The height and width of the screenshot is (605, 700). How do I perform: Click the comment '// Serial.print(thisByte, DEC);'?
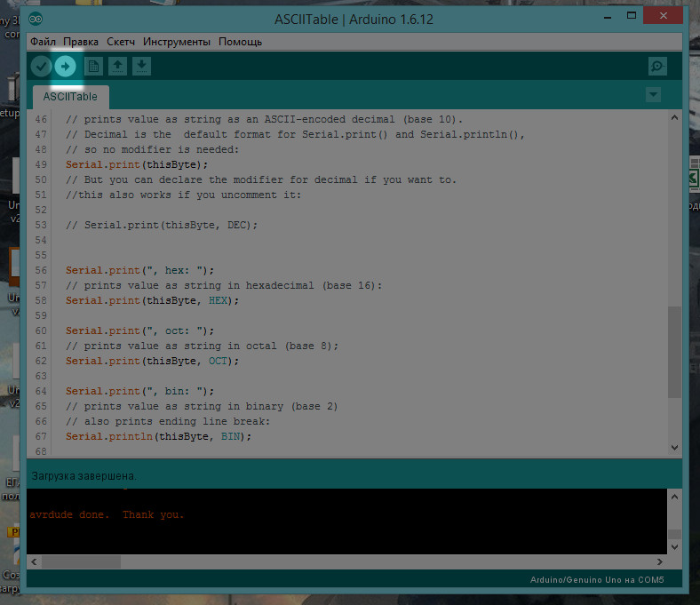point(162,225)
